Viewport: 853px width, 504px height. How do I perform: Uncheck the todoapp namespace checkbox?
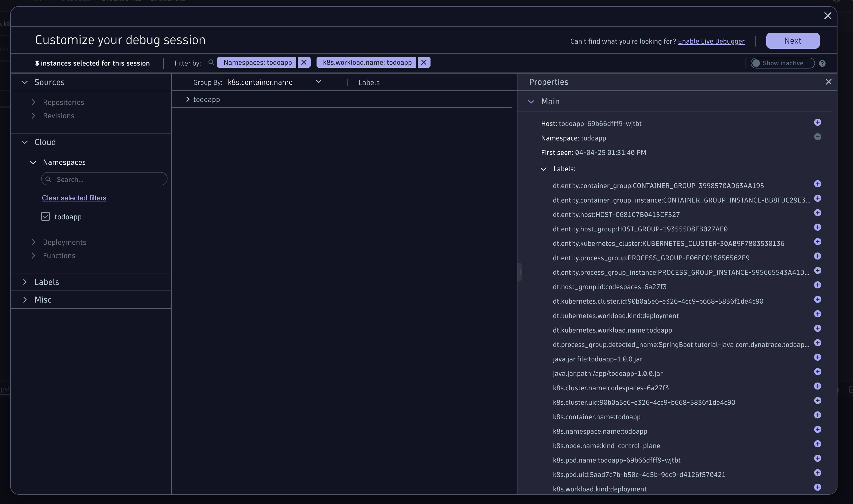[x=45, y=217]
